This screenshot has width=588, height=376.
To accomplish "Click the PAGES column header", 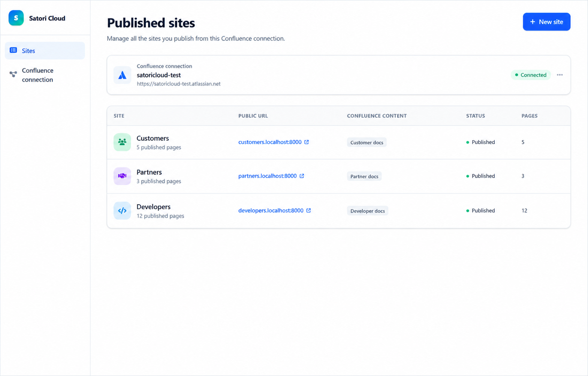I will point(530,116).
